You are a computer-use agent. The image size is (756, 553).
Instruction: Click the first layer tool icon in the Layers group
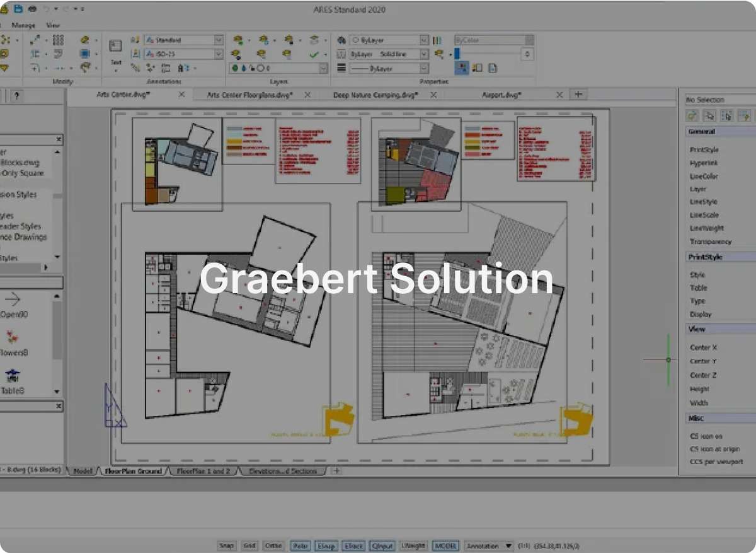pyautogui.click(x=238, y=40)
